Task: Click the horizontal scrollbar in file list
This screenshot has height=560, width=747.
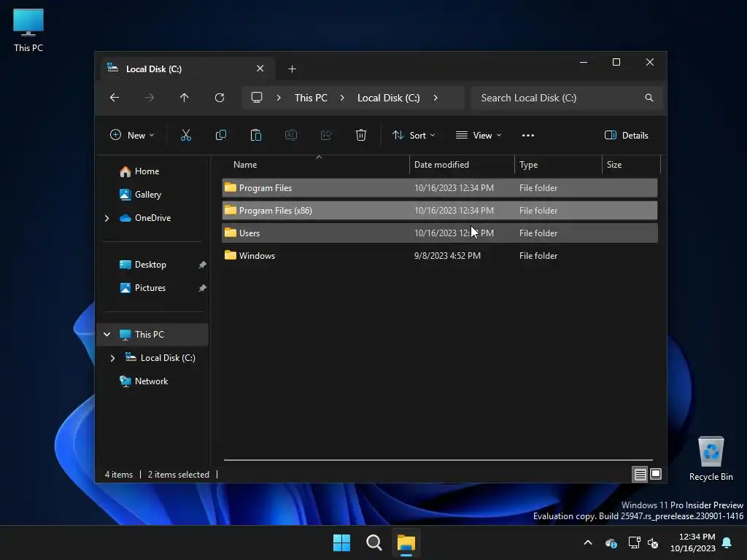Action: [438, 460]
